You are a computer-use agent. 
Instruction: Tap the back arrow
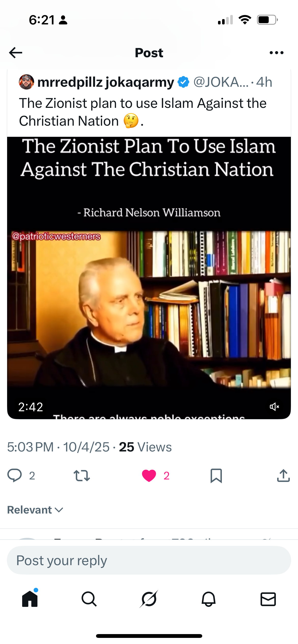coord(16,53)
